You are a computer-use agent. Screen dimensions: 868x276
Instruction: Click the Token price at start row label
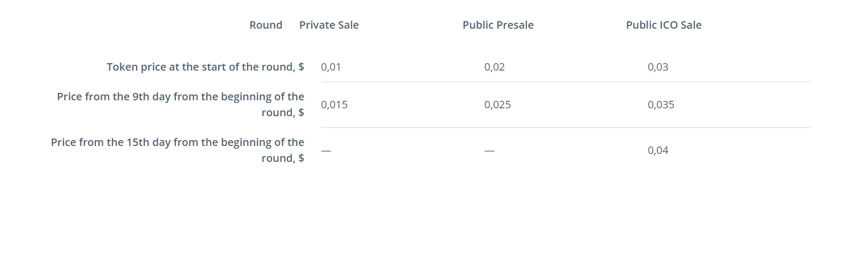[x=206, y=67]
